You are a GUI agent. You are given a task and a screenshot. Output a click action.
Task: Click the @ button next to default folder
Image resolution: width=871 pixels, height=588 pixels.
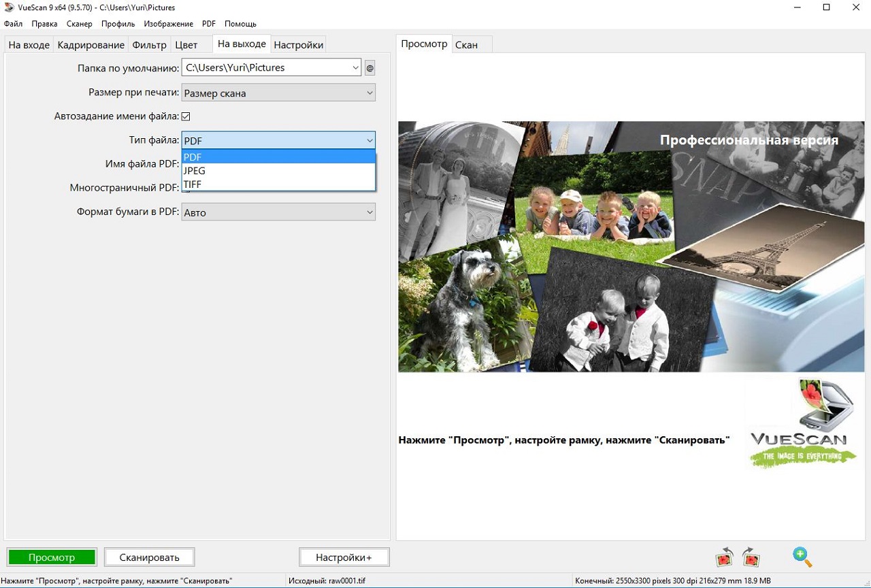click(x=369, y=67)
